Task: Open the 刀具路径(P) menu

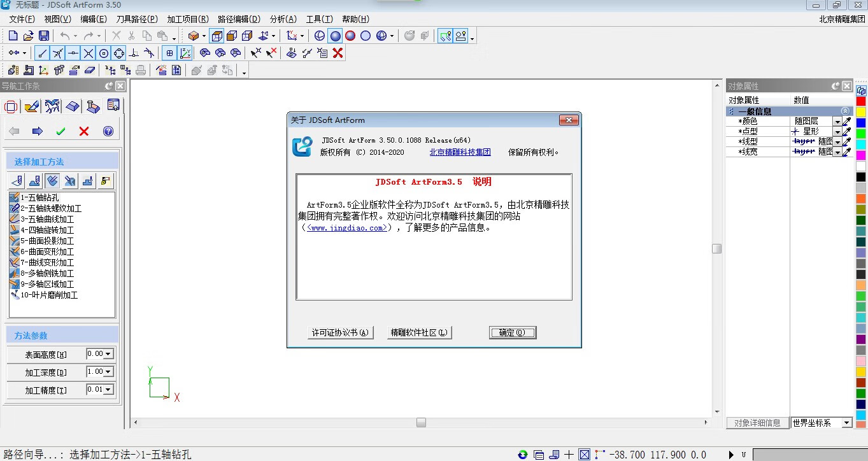Action: [137, 19]
